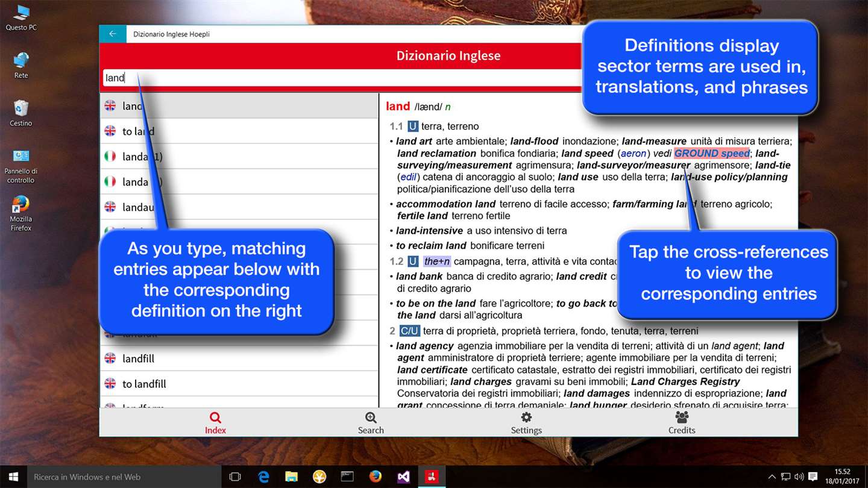Click the 'Land Charges Registry' phrase

[685, 381]
